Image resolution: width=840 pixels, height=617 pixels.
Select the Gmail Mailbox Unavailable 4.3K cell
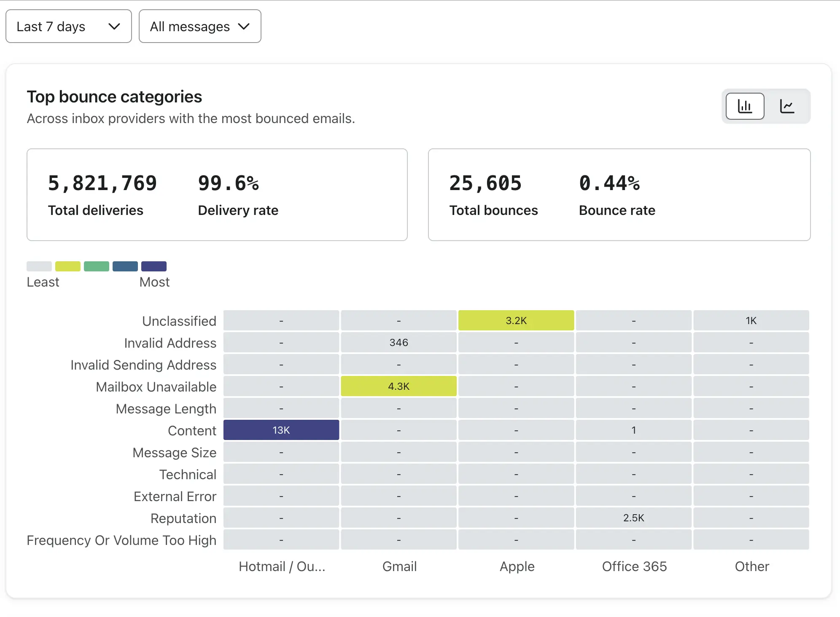coord(398,386)
